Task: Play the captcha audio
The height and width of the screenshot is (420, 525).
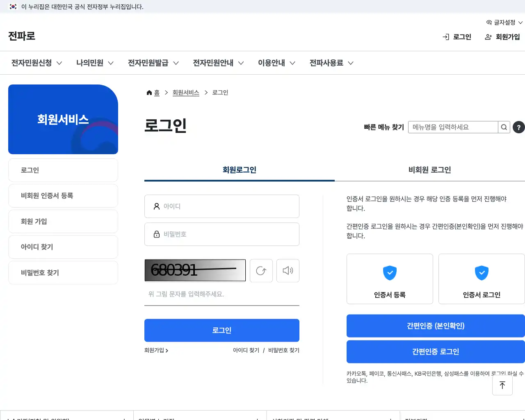Action: 288,271
